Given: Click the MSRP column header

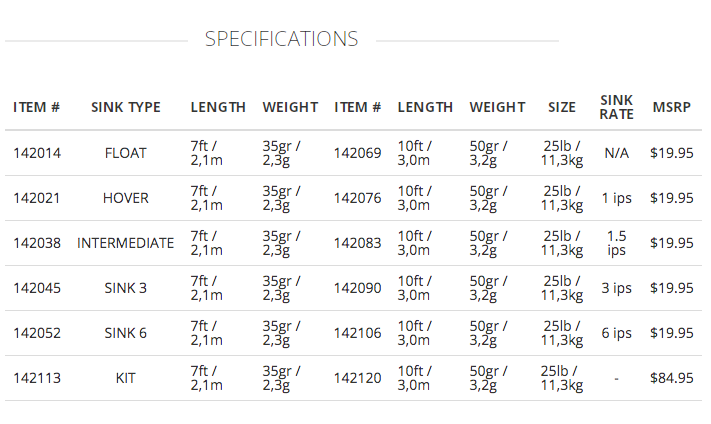Looking at the screenshot, I should click(x=671, y=107).
